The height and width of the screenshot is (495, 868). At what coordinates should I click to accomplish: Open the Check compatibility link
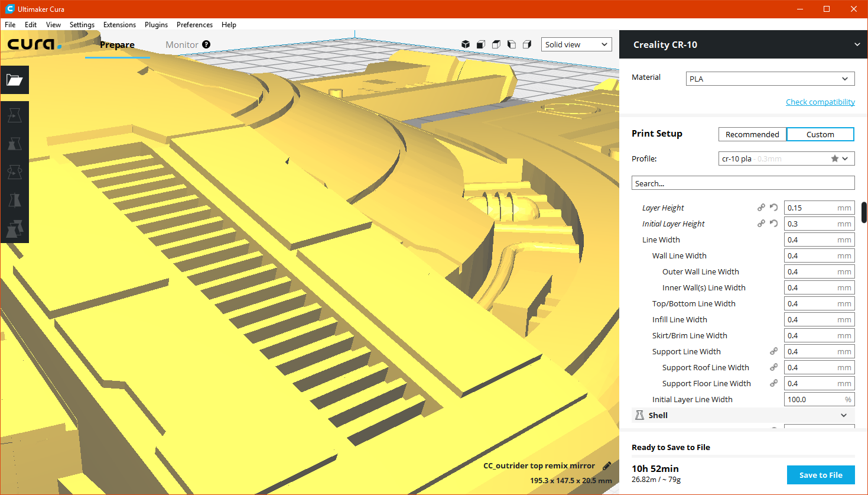(820, 102)
